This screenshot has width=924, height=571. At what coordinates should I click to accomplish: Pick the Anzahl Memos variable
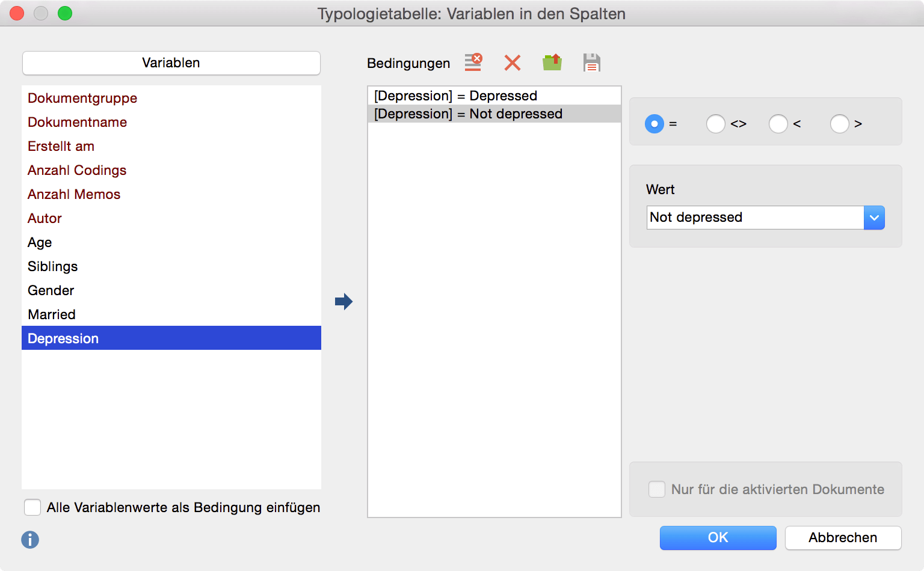(x=171, y=194)
